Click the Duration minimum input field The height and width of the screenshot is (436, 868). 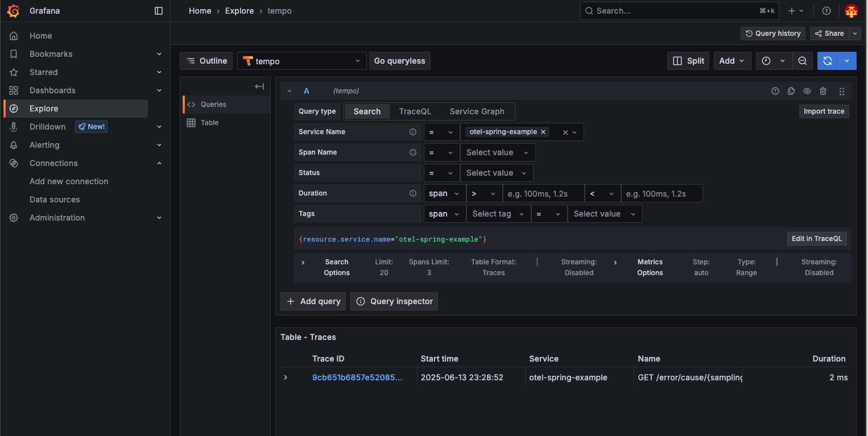click(543, 193)
